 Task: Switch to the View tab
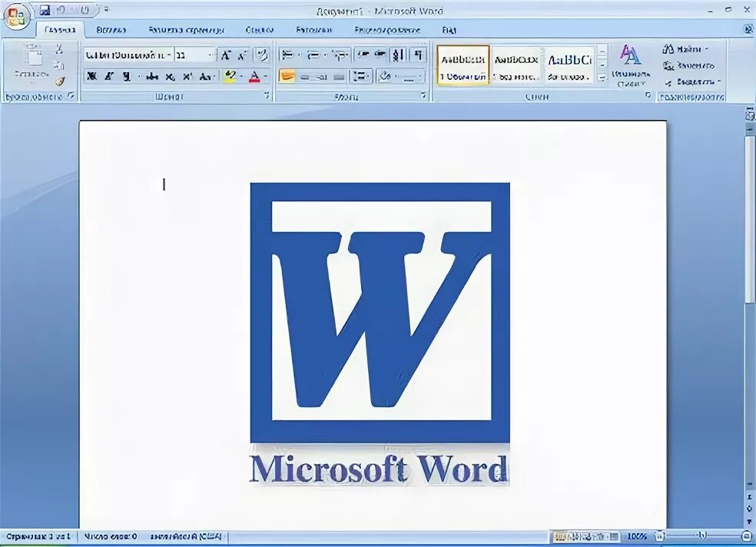coord(449,30)
